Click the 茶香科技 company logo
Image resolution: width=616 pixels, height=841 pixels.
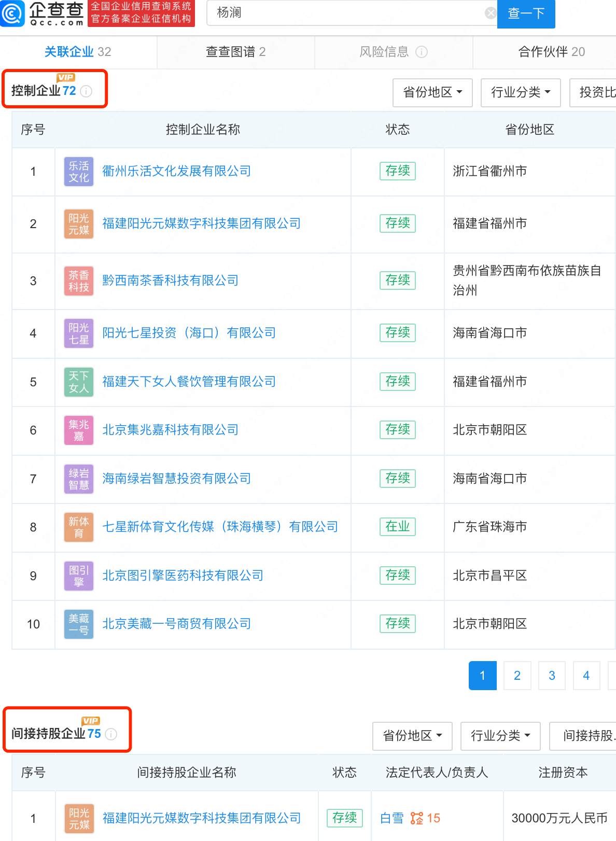[x=79, y=281]
